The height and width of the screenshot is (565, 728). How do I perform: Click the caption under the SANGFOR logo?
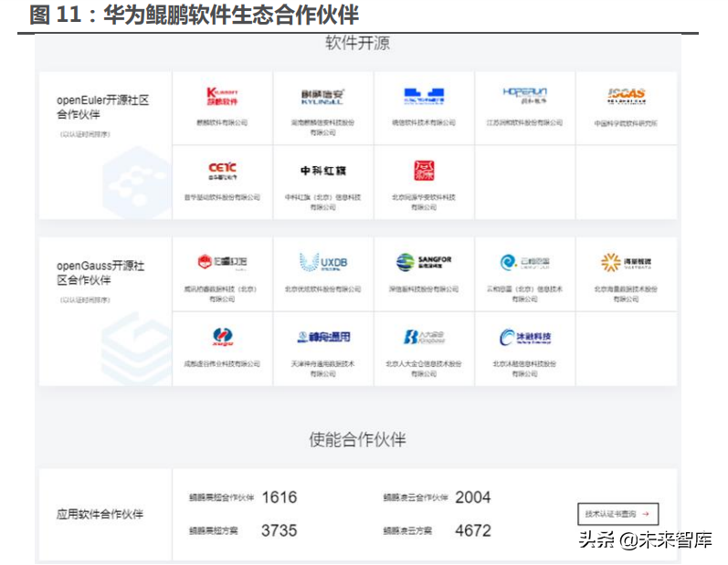click(x=424, y=289)
